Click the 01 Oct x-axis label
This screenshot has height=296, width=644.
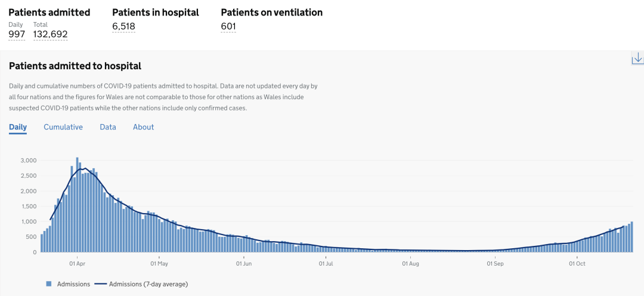point(577,263)
